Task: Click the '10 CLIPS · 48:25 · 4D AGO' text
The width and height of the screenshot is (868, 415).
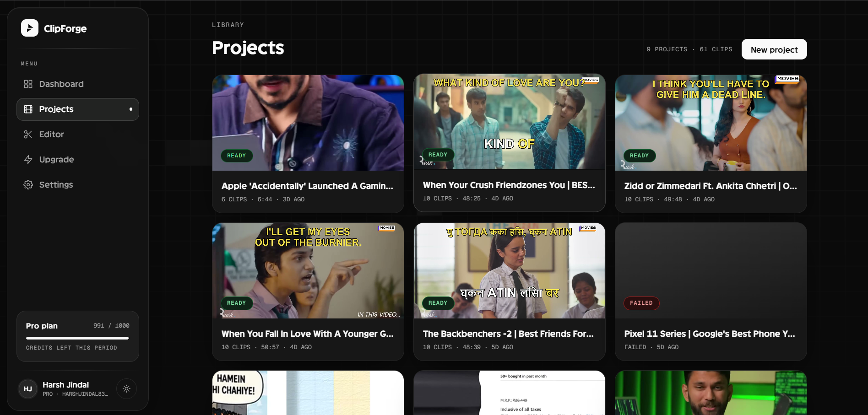Action: [x=468, y=199]
